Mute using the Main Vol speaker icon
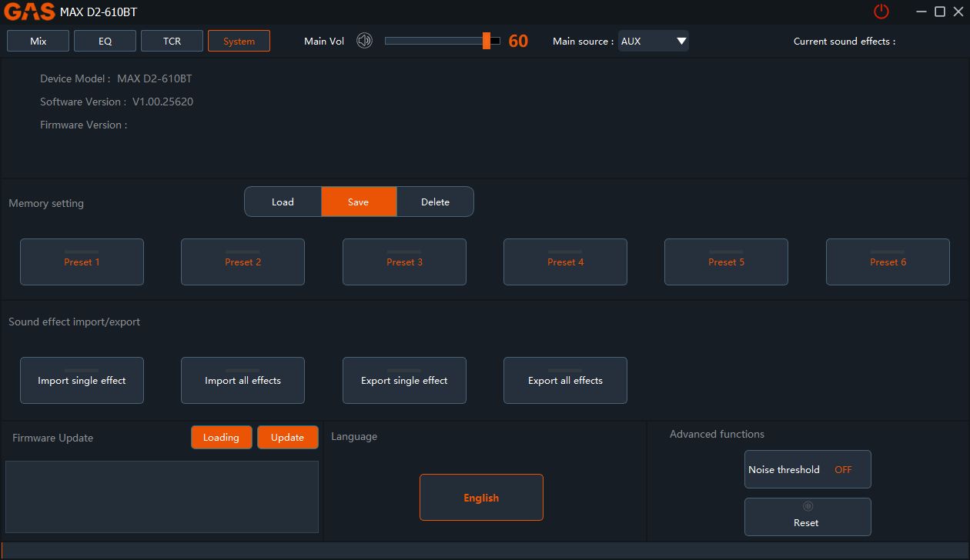Viewport: 970px width, 560px height. (x=364, y=41)
